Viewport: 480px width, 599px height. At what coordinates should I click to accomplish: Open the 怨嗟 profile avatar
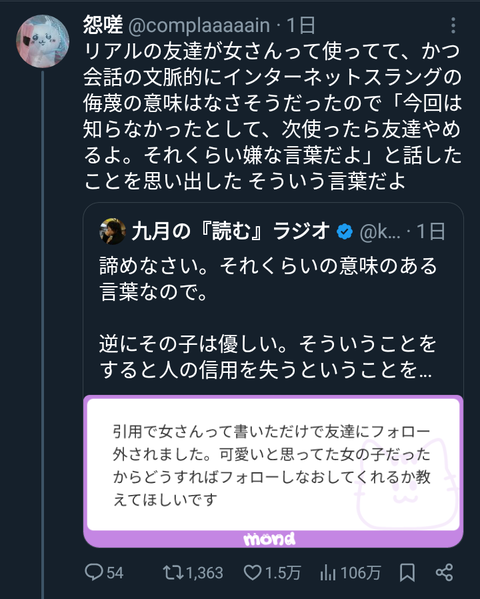[x=42, y=41]
